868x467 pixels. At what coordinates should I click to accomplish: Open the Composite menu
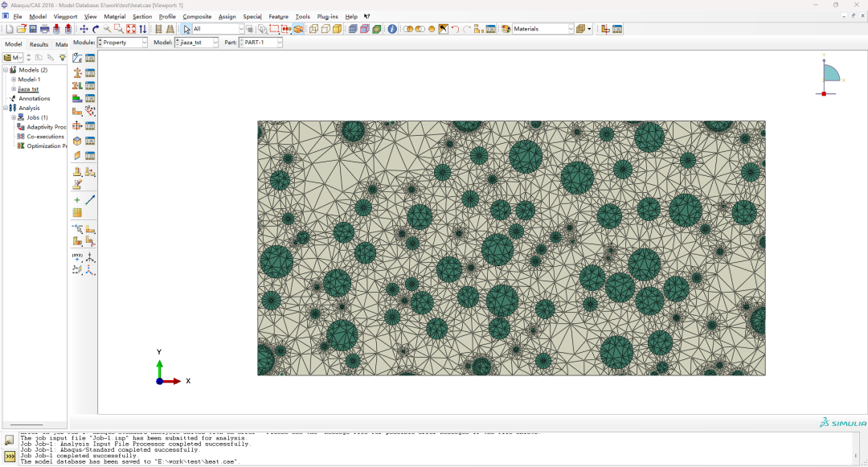pyautogui.click(x=197, y=17)
